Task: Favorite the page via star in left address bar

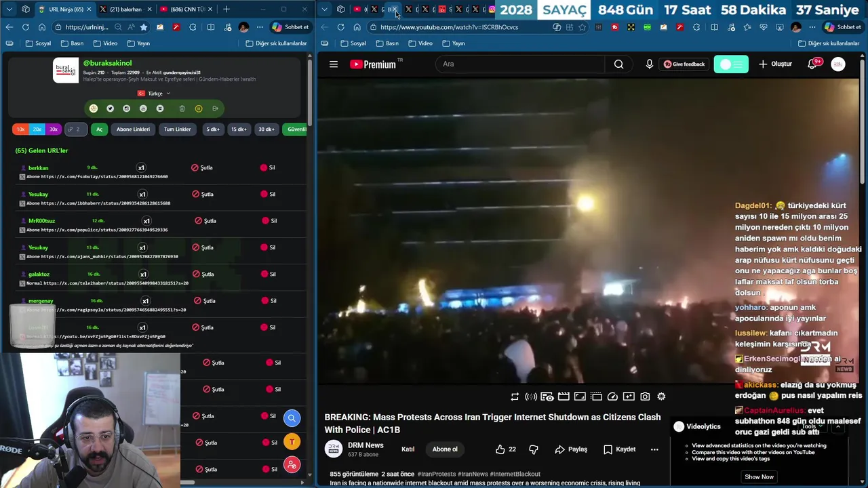Action: (x=144, y=27)
